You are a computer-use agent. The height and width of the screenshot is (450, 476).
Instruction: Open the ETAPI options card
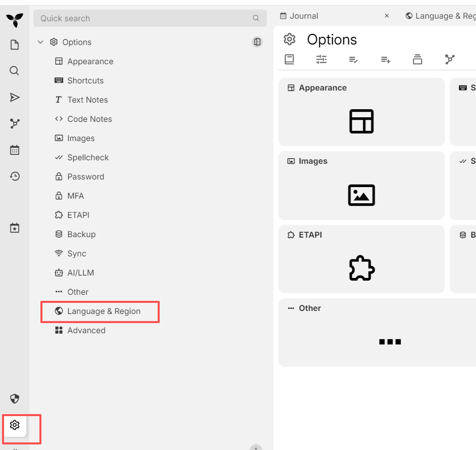pyautogui.click(x=361, y=259)
